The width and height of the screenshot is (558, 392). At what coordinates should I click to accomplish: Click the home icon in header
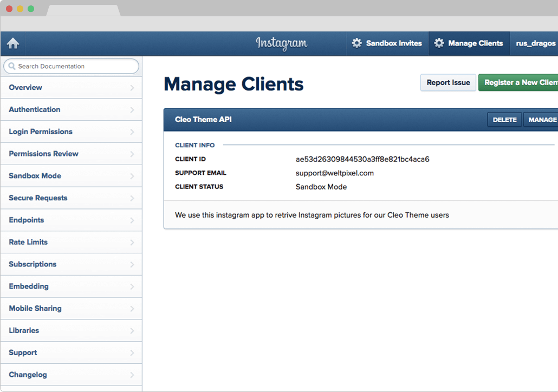(12, 44)
